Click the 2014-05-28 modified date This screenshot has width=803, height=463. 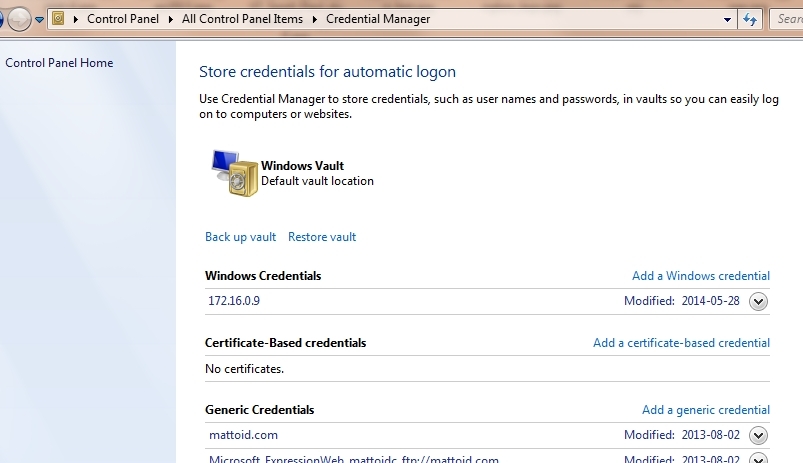pos(710,301)
